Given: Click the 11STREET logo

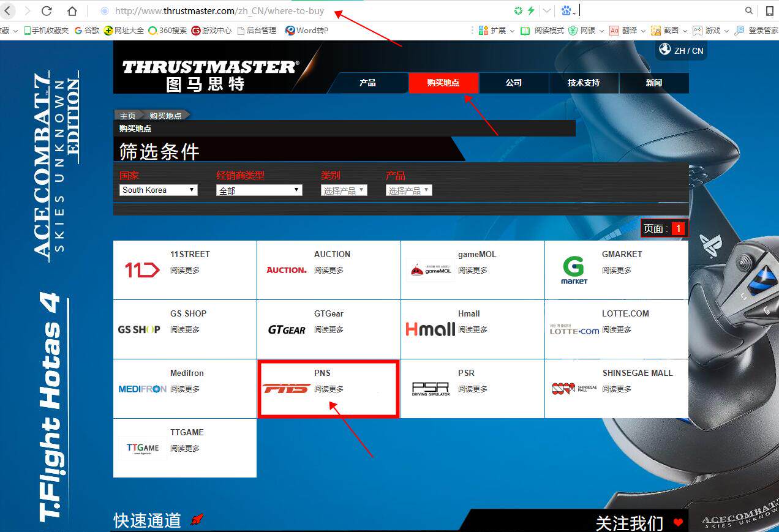Looking at the screenshot, I should pos(142,269).
